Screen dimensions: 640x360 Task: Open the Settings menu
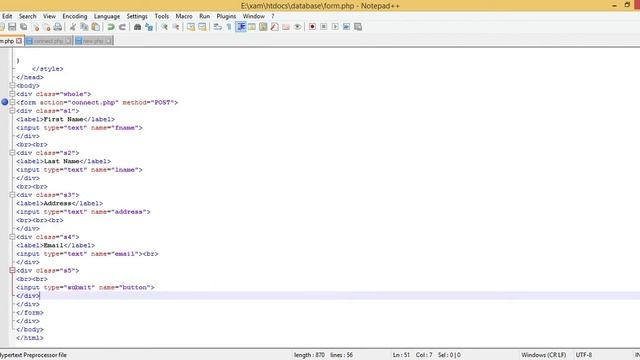(137, 16)
